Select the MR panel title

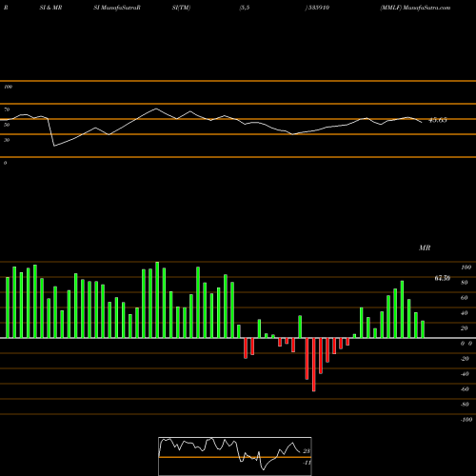pos(425,248)
